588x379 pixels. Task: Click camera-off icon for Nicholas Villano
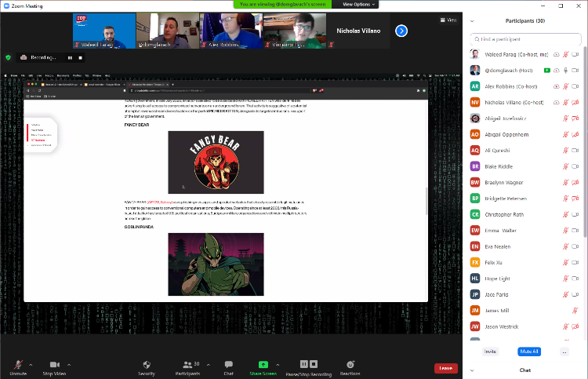click(575, 103)
